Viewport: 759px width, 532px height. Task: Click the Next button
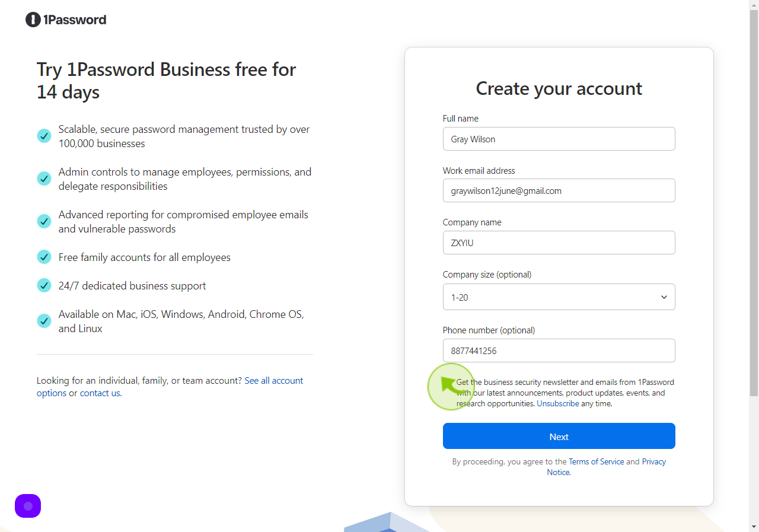pyautogui.click(x=559, y=436)
